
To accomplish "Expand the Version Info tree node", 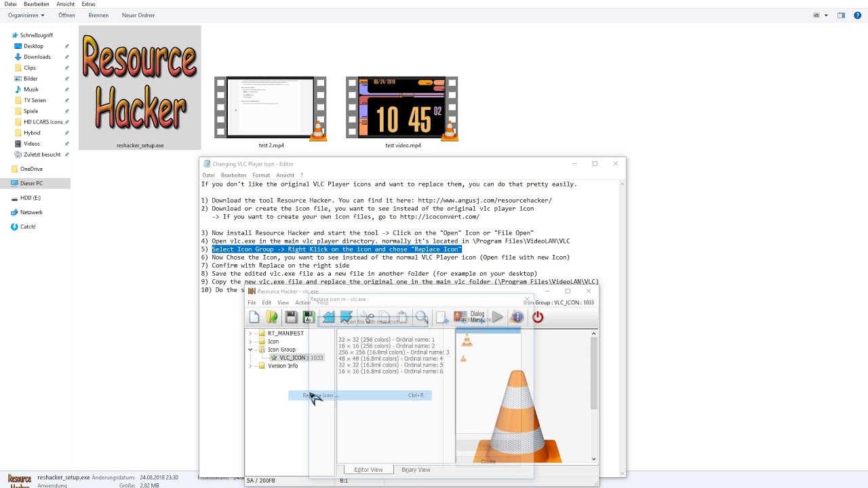I will click(x=250, y=366).
